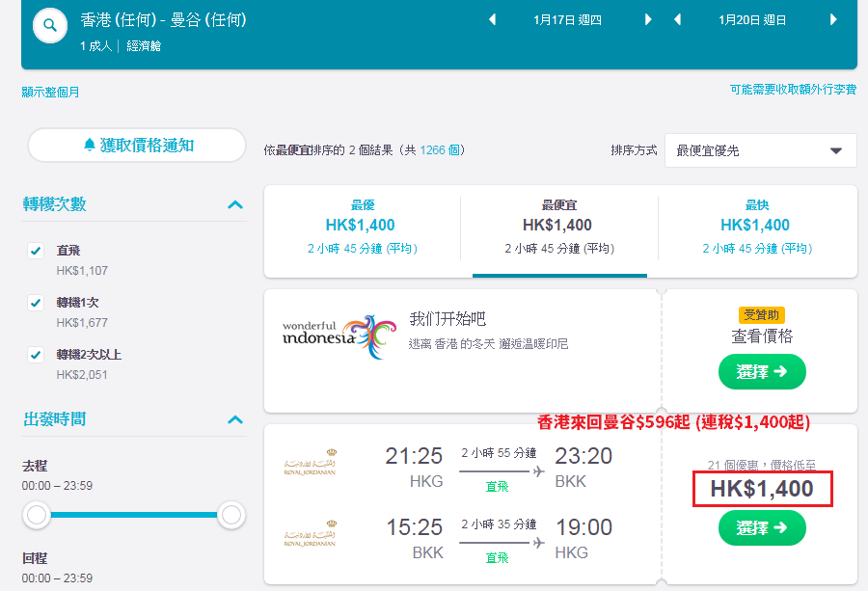Go to next departure date after 1月17日
868x591 pixels.
648,20
